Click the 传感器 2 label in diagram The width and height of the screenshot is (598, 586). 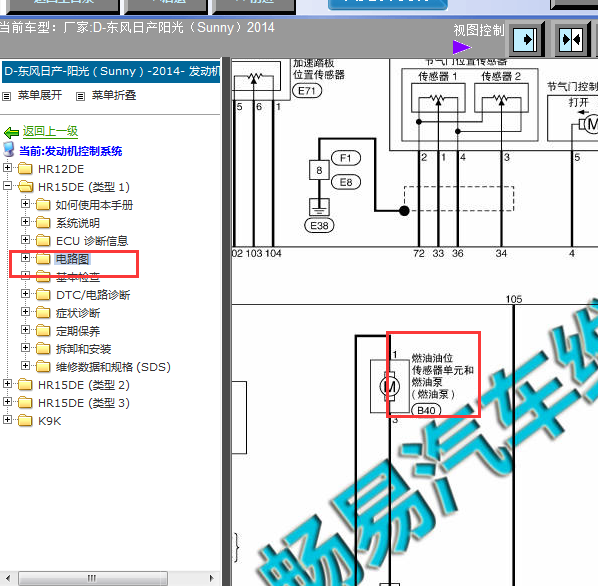coord(500,77)
